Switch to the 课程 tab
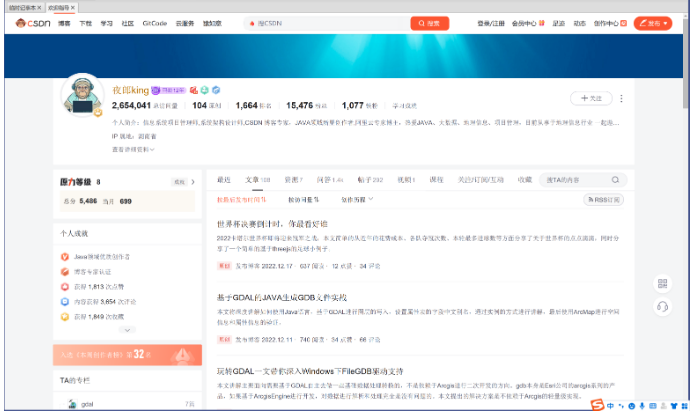Screen dimensions: 691x415 (x=436, y=180)
